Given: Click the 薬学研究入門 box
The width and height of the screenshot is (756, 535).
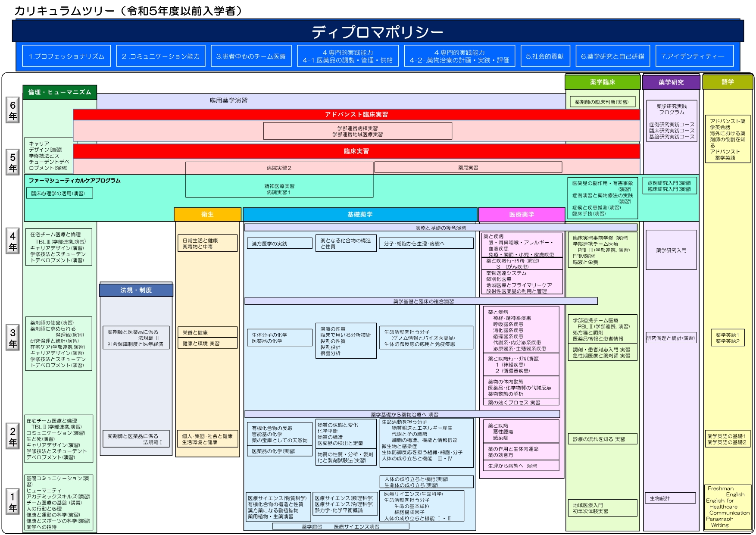Looking at the screenshot, I should [x=671, y=250].
